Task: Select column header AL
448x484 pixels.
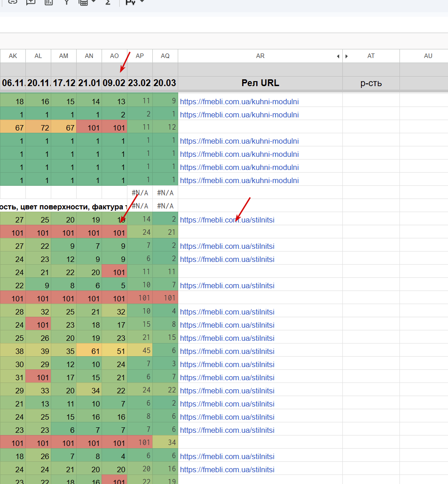Action: pos(38,56)
